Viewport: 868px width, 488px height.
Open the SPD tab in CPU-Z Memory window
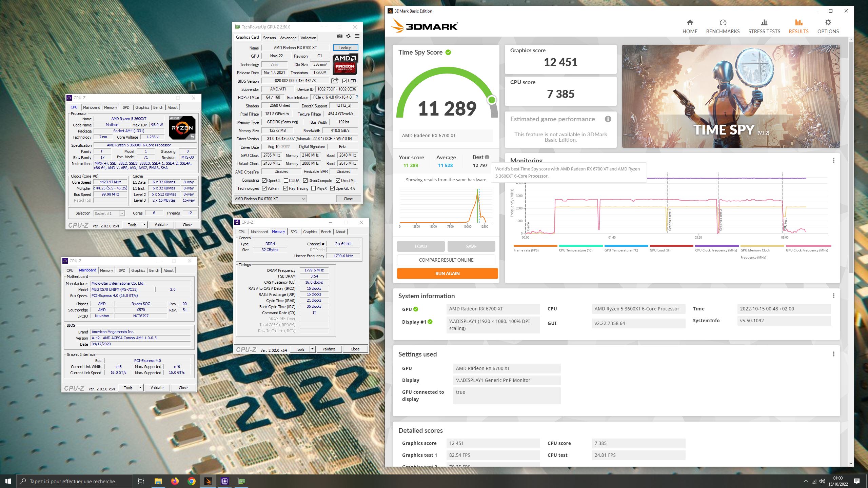click(x=294, y=232)
